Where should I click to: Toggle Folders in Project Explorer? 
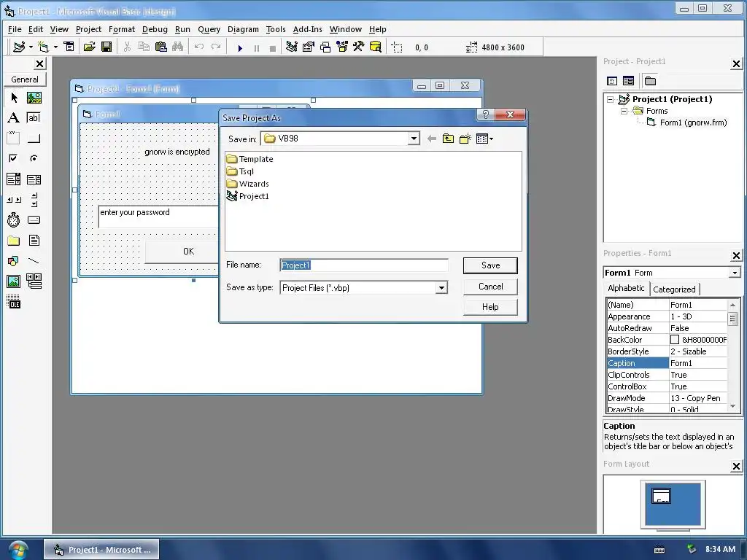coord(650,81)
